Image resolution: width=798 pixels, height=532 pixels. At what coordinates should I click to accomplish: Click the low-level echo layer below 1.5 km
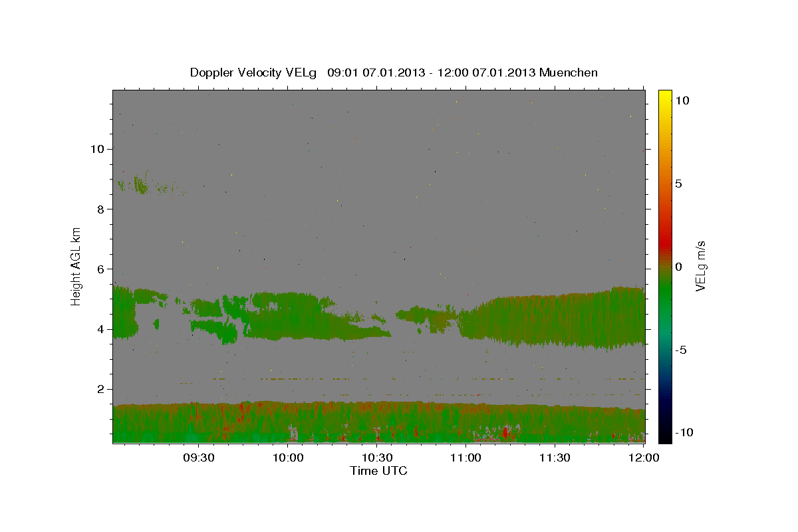(x=378, y=422)
